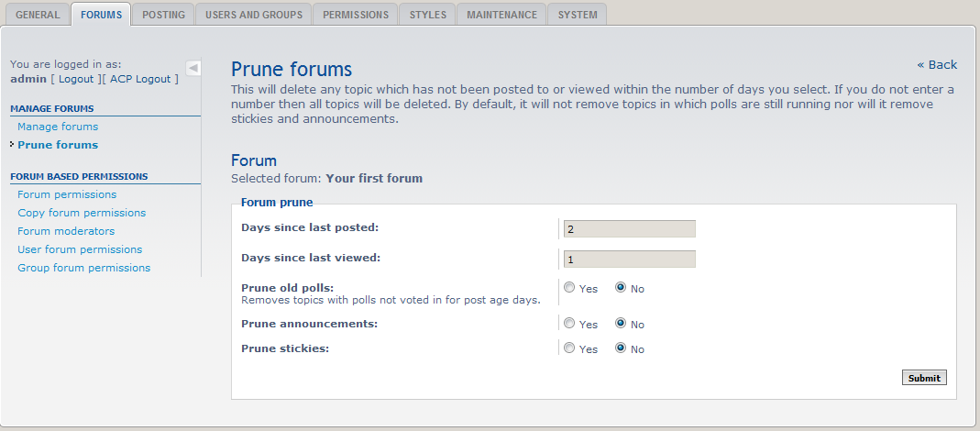Screen dimensions: 980x431
Task: Open Manage forums in the sidebar
Action: coord(58,127)
